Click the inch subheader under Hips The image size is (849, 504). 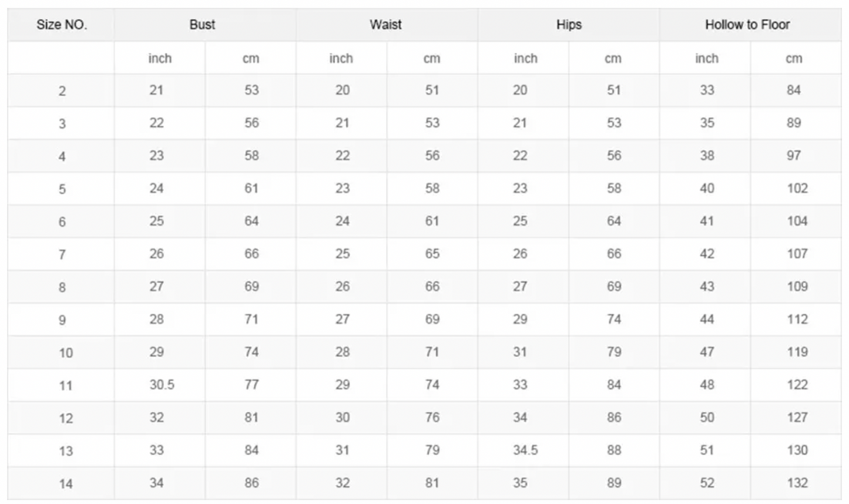coord(525,58)
